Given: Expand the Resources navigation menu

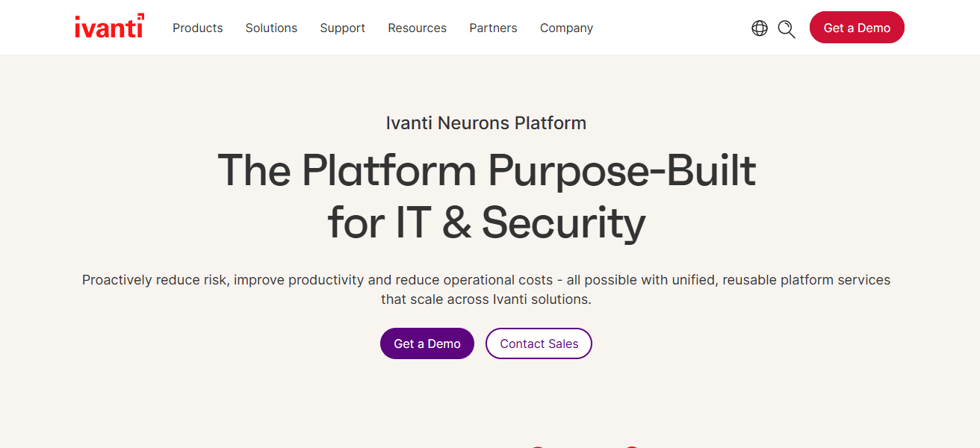Looking at the screenshot, I should coord(417,28).
